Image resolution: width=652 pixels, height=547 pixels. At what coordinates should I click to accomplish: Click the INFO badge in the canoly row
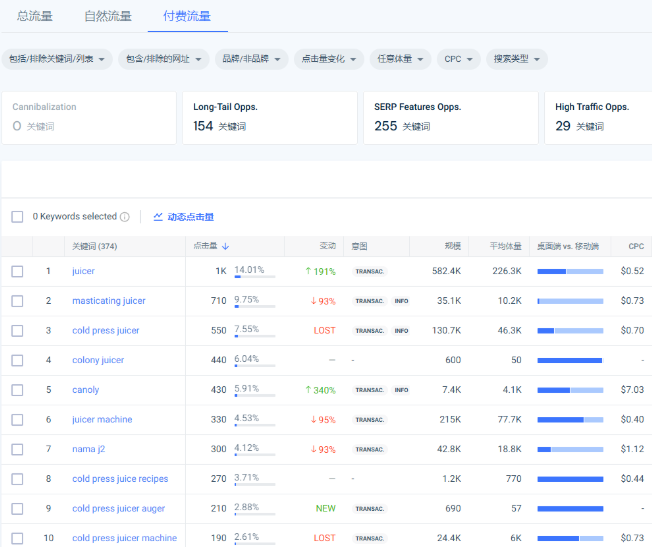click(401, 390)
